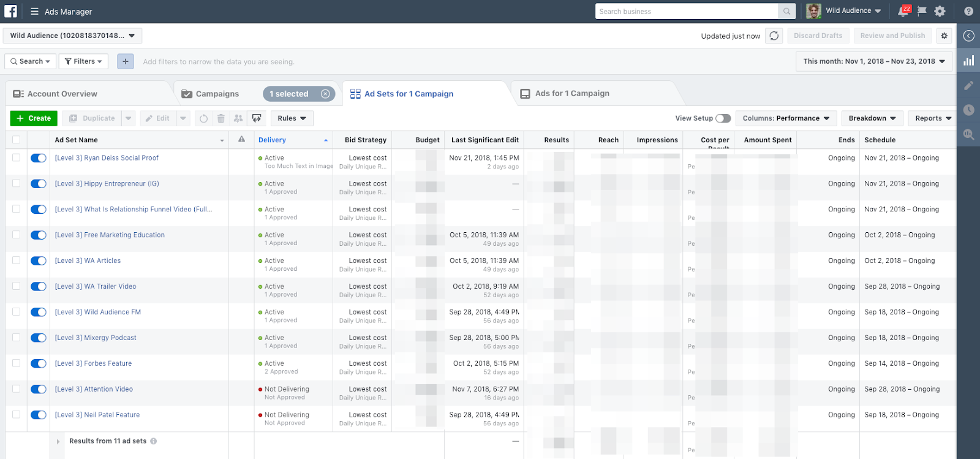Delete selection using the trash icon

221,118
